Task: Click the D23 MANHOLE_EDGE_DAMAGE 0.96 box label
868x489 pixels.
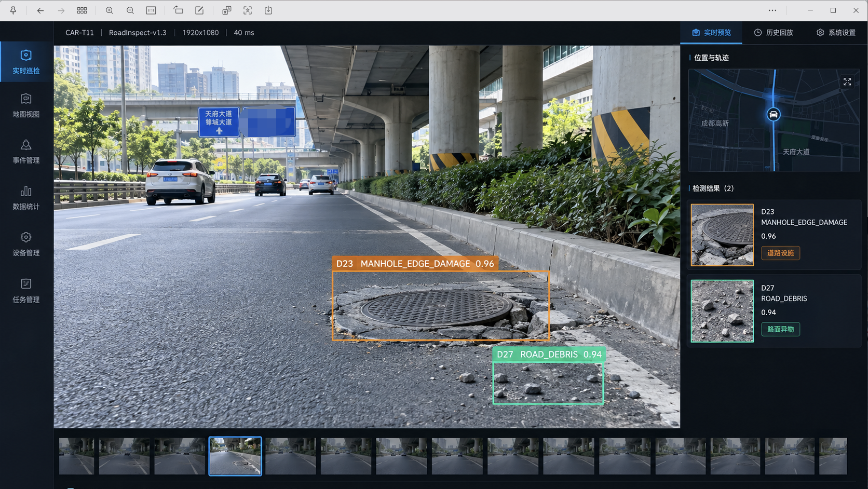Action: pyautogui.click(x=415, y=264)
